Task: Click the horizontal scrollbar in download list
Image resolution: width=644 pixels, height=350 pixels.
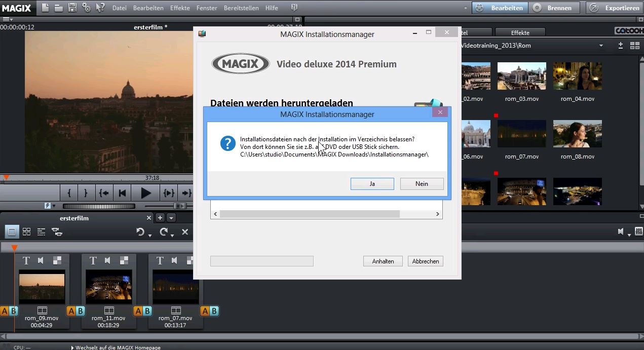Action: pos(310,214)
